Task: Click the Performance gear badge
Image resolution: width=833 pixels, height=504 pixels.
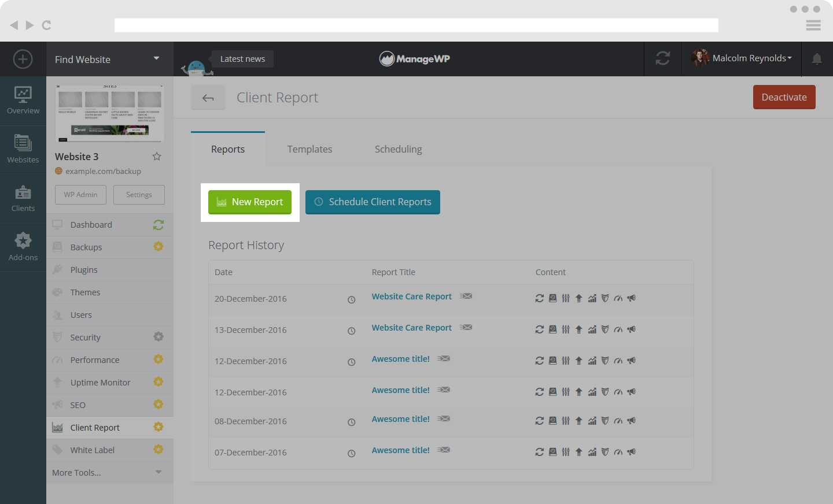Action: tap(159, 360)
